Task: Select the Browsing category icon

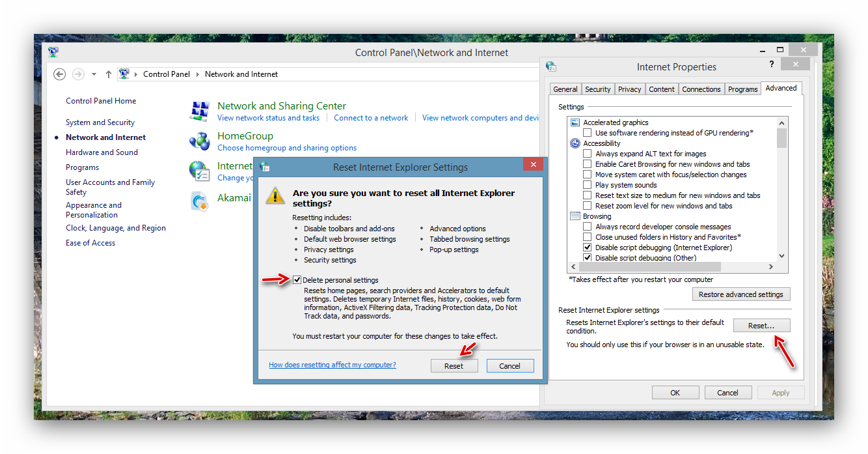Action: [575, 216]
